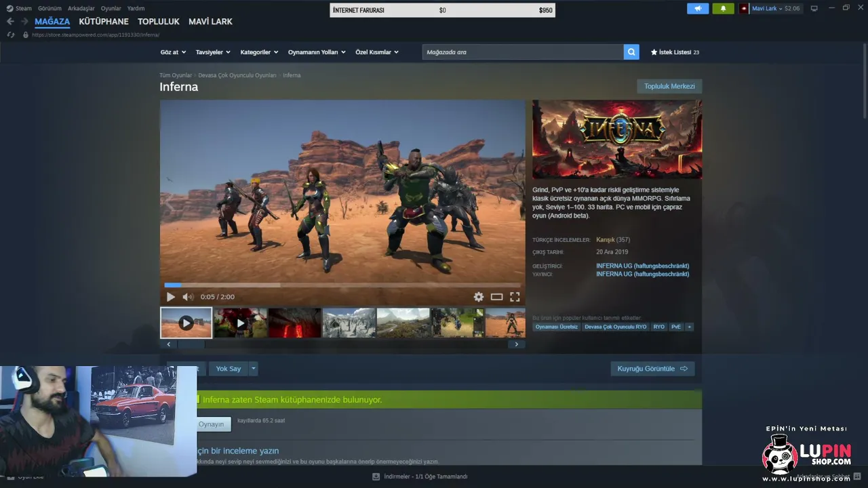Open publisher INFERNA UG link
The width and height of the screenshot is (868, 488).
(642, 274)
